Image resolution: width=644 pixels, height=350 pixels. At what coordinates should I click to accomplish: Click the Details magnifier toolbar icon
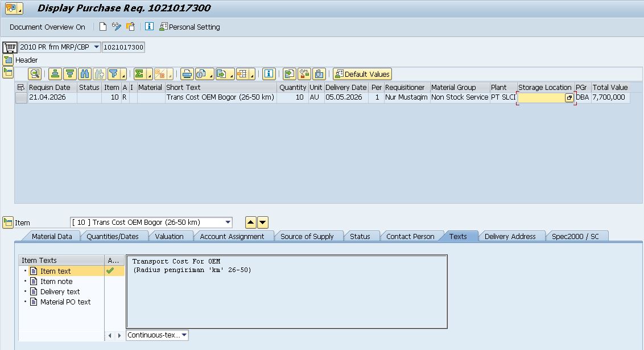(x=35, y=74)
